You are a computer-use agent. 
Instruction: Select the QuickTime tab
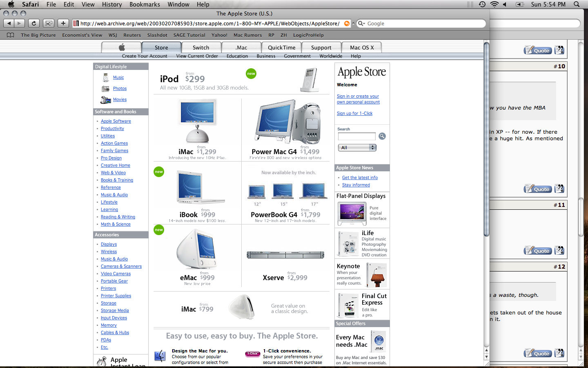coord(281,47)
